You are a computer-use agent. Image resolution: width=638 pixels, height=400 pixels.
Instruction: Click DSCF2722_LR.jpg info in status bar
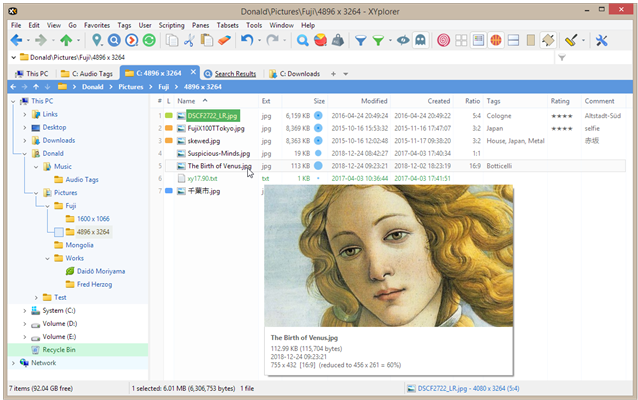(468, 389)
